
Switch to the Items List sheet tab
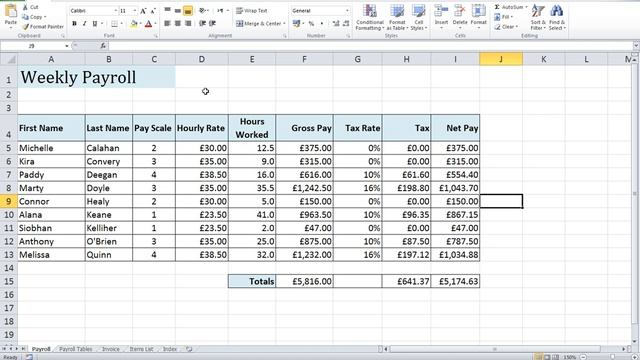(141, 349)
